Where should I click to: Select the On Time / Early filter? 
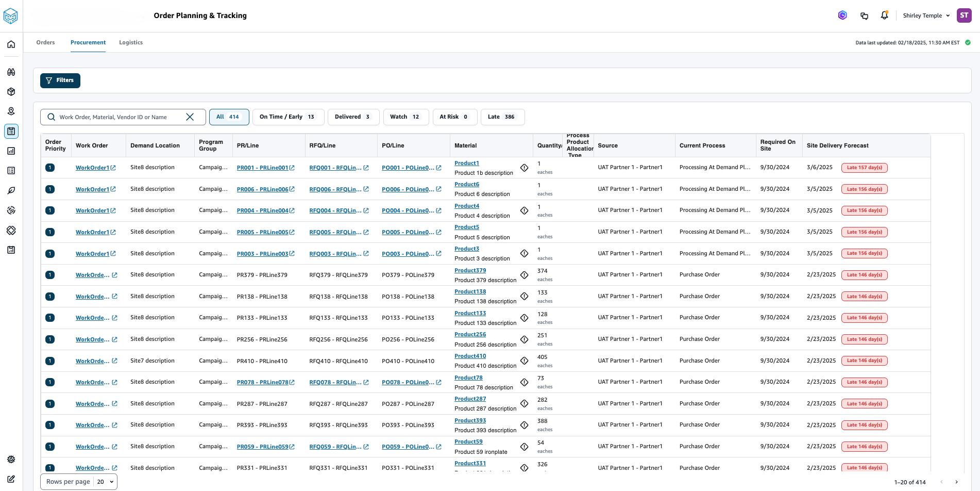(x=288, y=117)
